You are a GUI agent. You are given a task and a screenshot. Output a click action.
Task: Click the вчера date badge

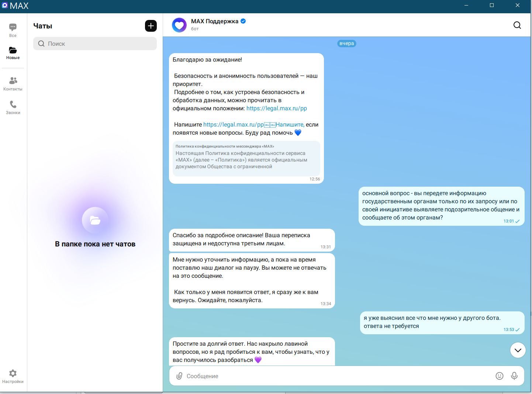(347, 44)
